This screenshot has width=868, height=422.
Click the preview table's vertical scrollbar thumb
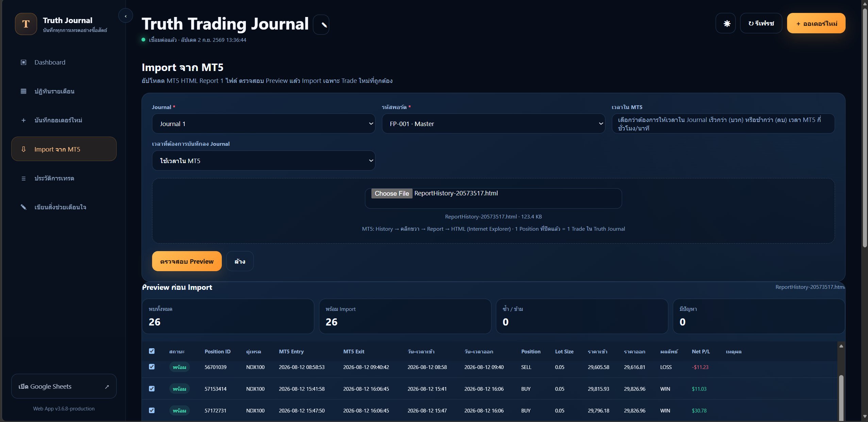click(x=841, y=398)
